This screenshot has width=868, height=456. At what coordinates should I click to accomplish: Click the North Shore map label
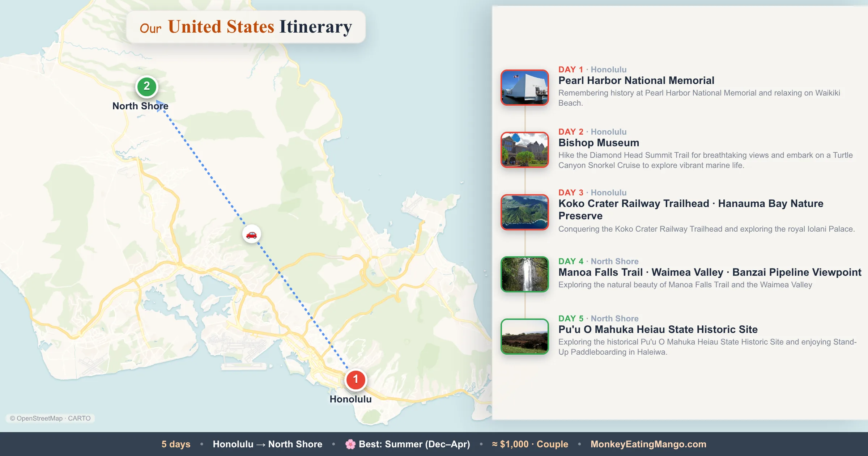140,106
